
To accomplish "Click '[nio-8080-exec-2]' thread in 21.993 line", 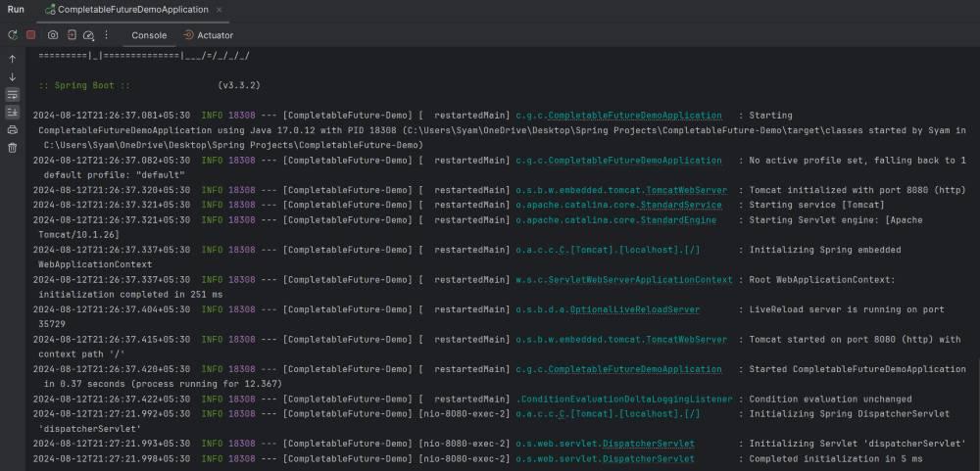I will (465, 445).
